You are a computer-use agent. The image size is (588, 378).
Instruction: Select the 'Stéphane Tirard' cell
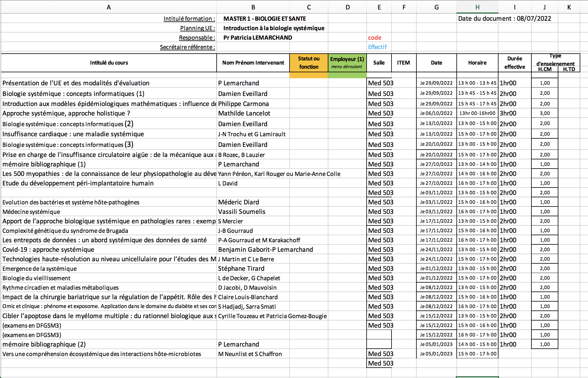point(241,269)
